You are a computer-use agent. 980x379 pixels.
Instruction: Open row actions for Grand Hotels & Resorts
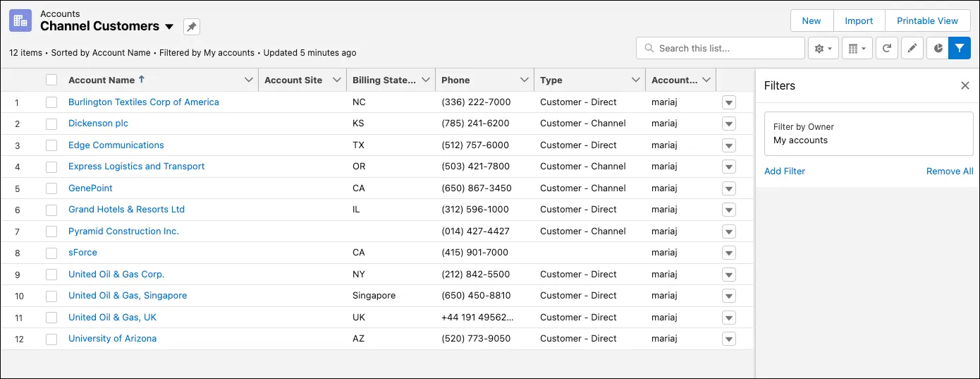click(729, 210)
